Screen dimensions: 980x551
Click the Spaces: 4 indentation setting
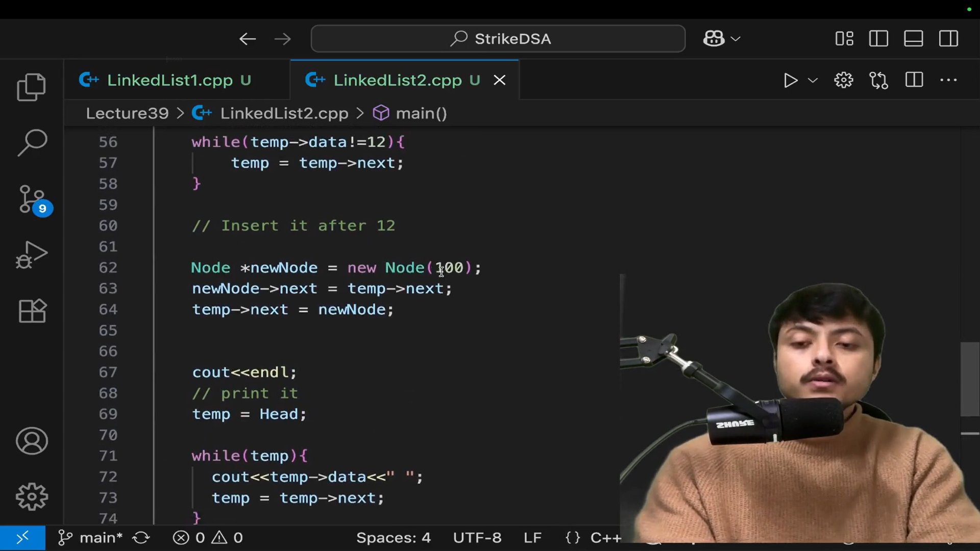click(x=393, y=538)
